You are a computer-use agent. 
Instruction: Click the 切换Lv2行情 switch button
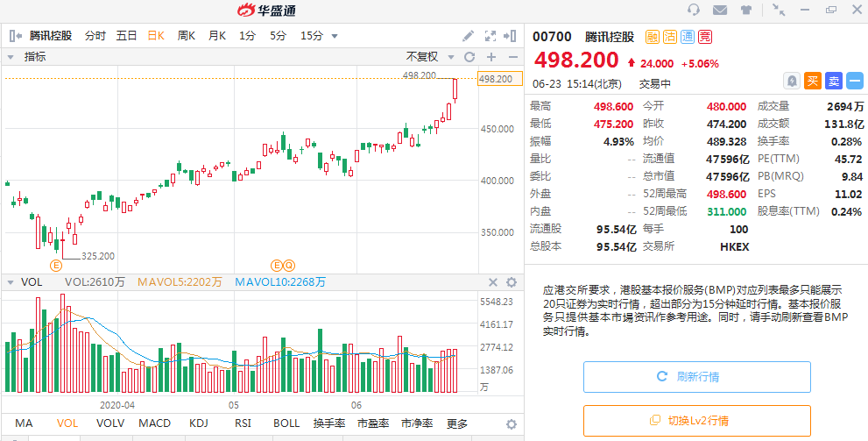coord(697,421)
